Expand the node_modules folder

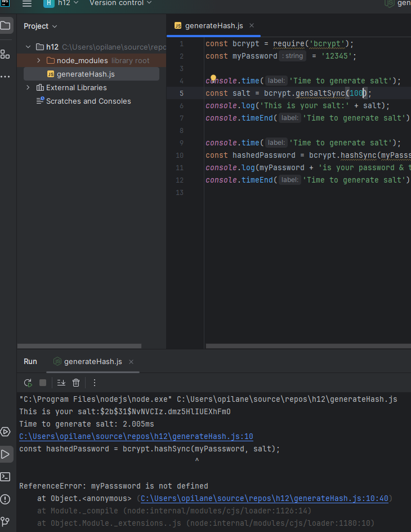click(39, 60)
